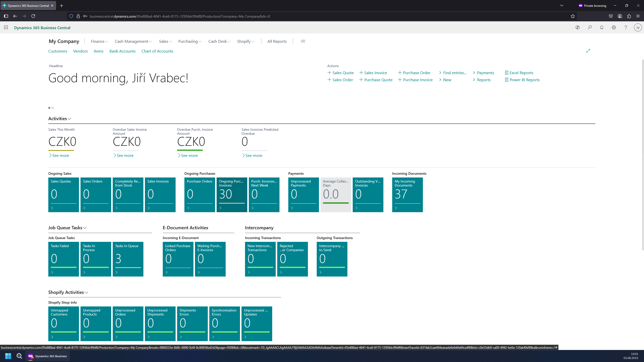The height and width of the screenshot is (362, 644).
Task: Click the Save to Pocket icon
Action: pyautogui.click(x=611, y=16)
